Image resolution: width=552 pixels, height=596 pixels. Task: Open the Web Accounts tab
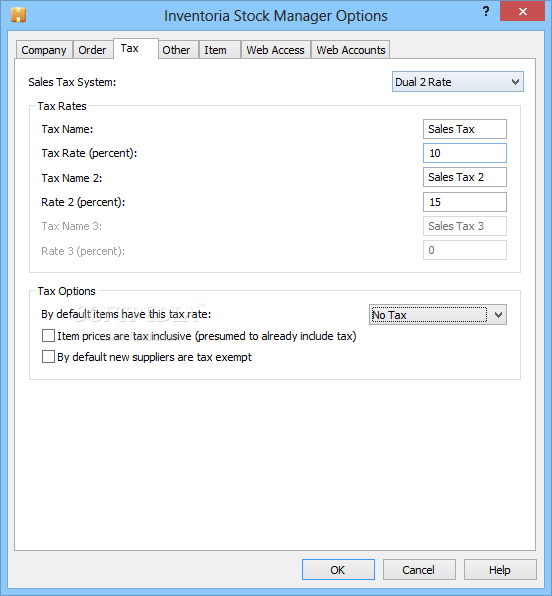pos(351,50)
